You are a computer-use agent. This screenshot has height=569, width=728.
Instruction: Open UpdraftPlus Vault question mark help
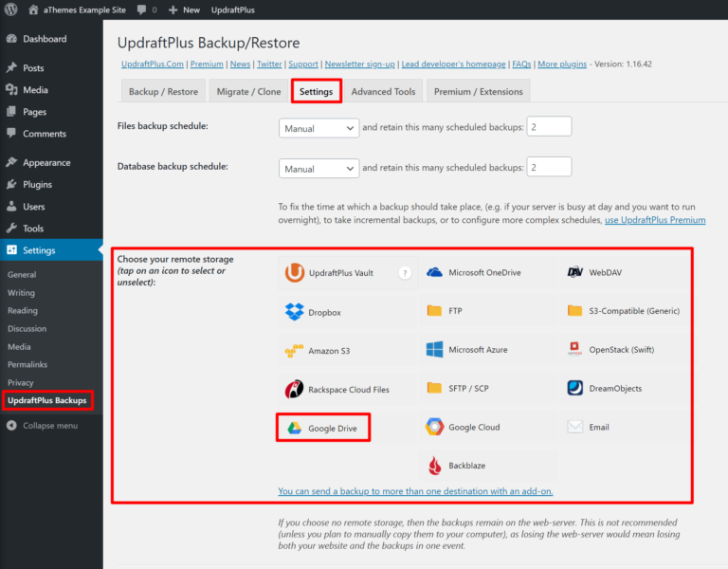tap(405, 273)
